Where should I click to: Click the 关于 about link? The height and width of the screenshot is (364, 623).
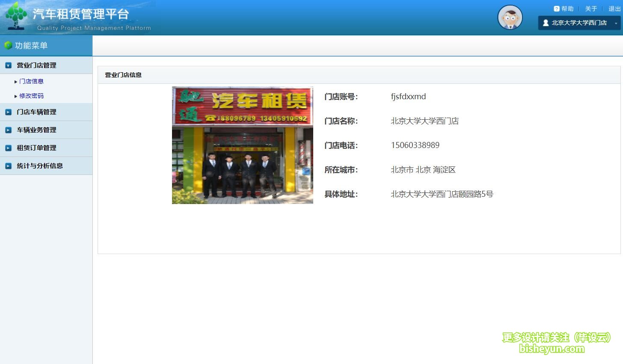point(590,8)
